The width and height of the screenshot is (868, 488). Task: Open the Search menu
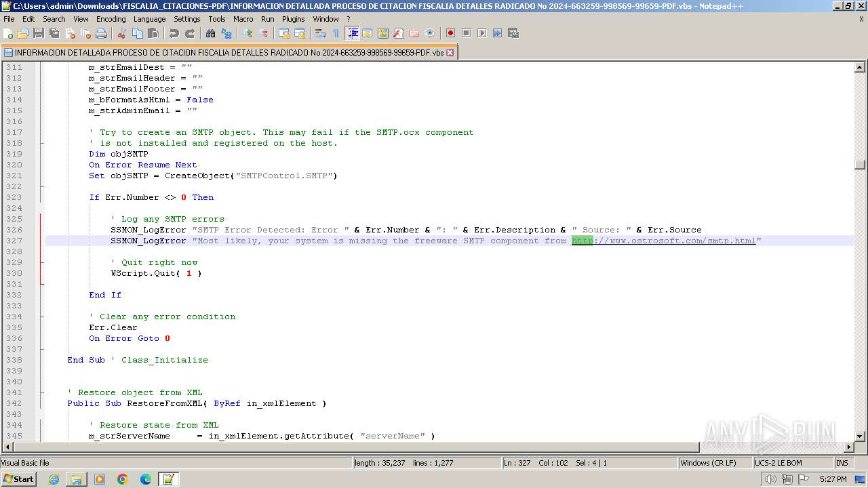pos(54,19)
